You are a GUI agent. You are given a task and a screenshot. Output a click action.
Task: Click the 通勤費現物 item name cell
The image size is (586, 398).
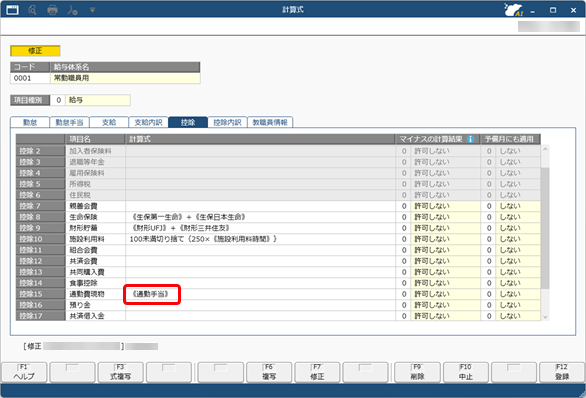pos(95,294)
